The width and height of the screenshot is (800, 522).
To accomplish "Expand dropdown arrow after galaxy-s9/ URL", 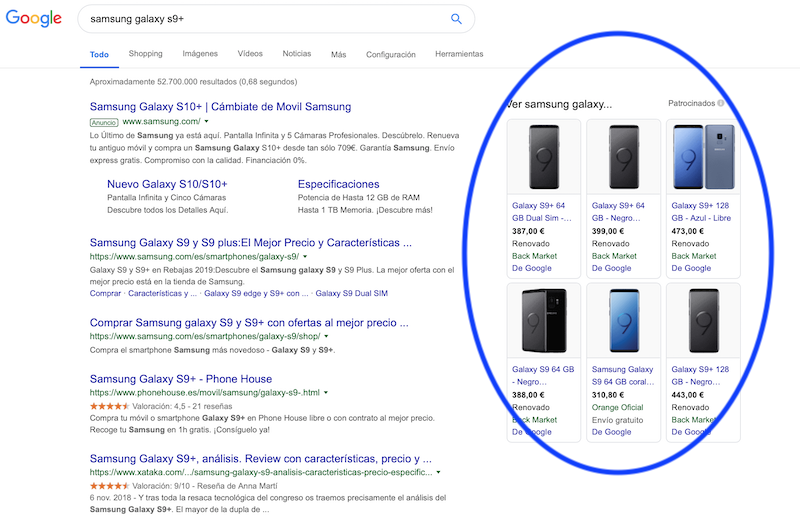I will (306, 257).
